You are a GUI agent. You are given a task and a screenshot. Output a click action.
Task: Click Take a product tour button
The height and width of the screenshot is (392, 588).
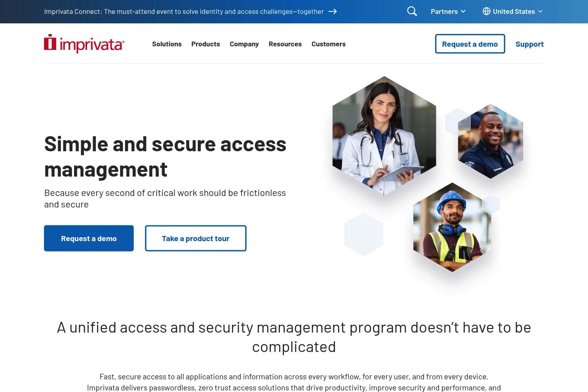point(196,238)
